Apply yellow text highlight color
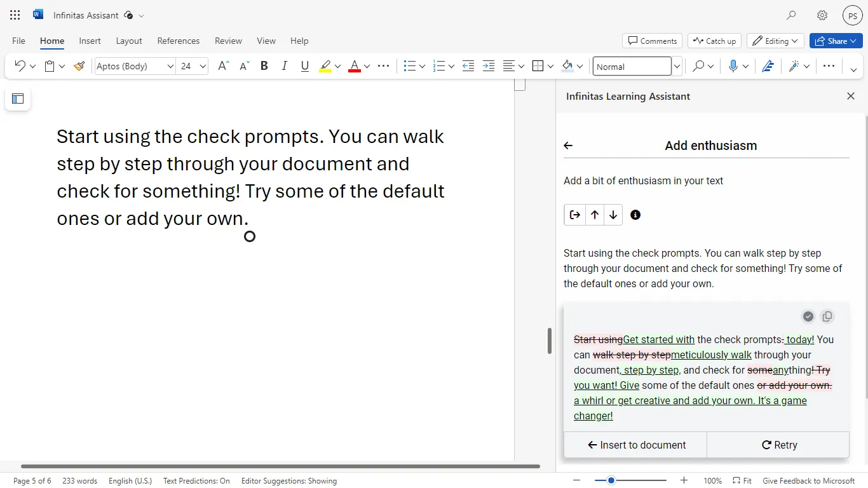 pyautogui.click(x=325, y=66)
